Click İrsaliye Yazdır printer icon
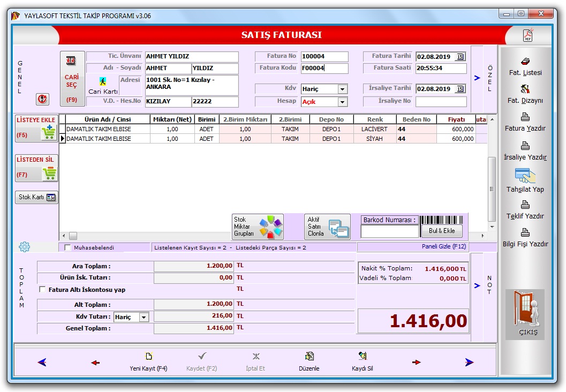Screen dimensions: 566x392 [x=525, y=146]
